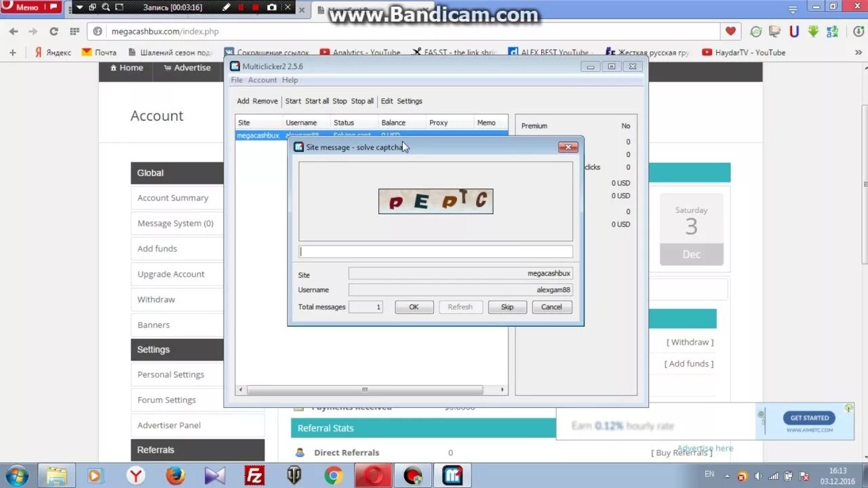Open Banners sidebar link
Screen dimensions: 868x488
[x=154, y=325]
